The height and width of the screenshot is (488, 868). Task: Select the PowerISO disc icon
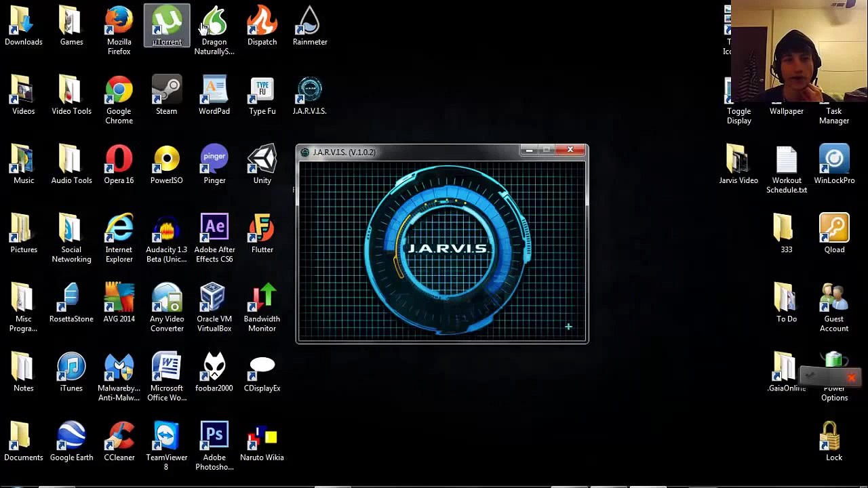point(166,164)
